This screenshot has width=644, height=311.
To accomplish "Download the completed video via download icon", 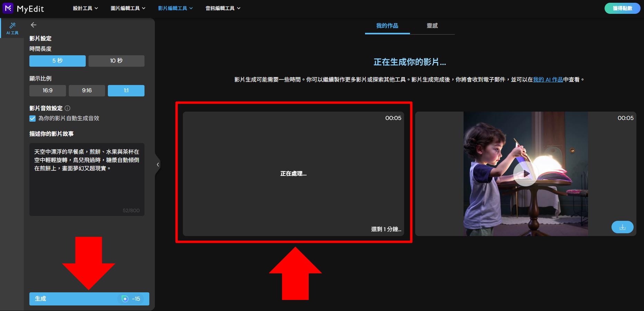I will 622,227.
